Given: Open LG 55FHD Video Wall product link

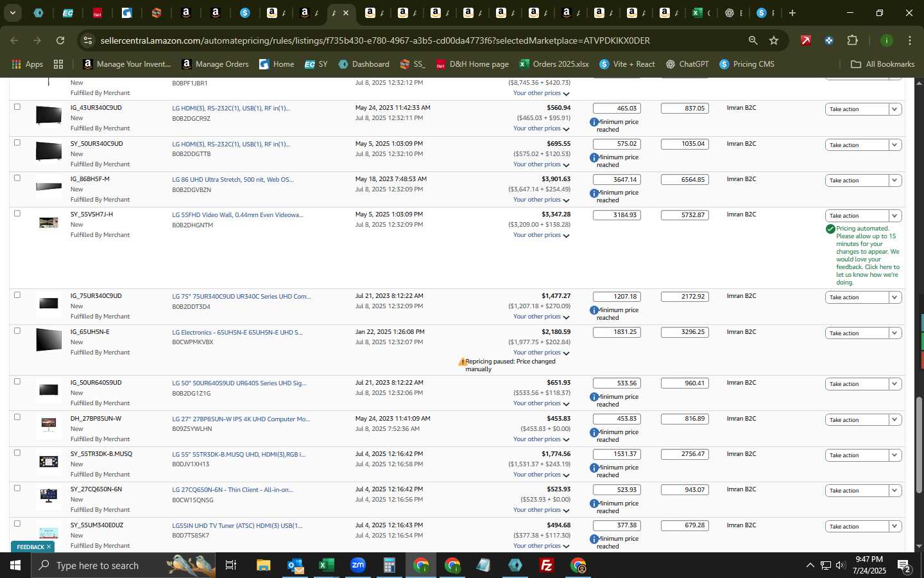Looking at the screenshot, I should coord(237,215).
